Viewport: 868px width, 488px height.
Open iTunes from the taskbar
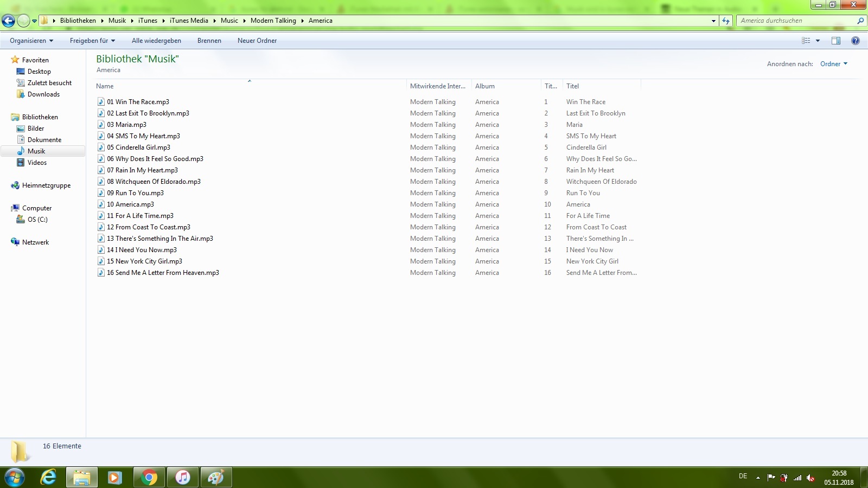pyautogui.click(x=183, y=478)
